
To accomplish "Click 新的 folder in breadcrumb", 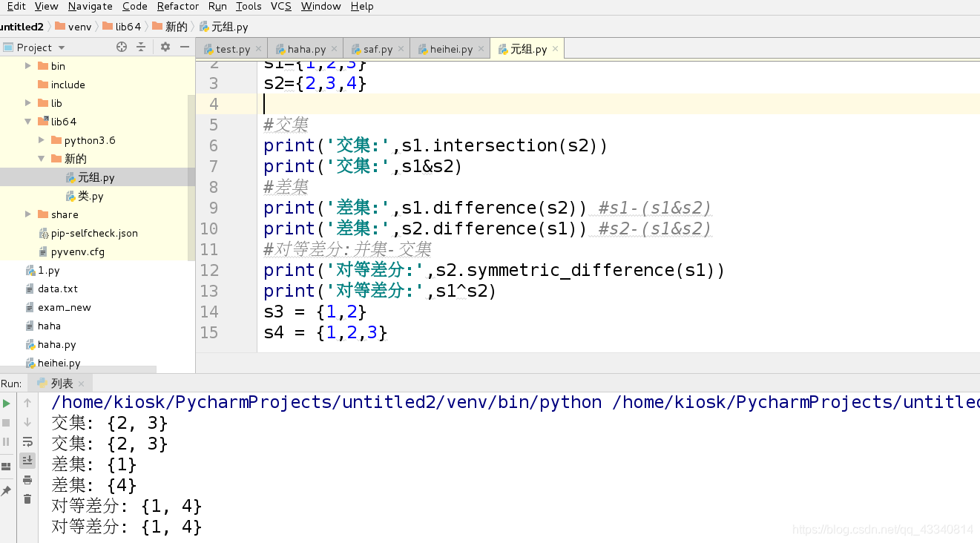I will tap(170, 27).
